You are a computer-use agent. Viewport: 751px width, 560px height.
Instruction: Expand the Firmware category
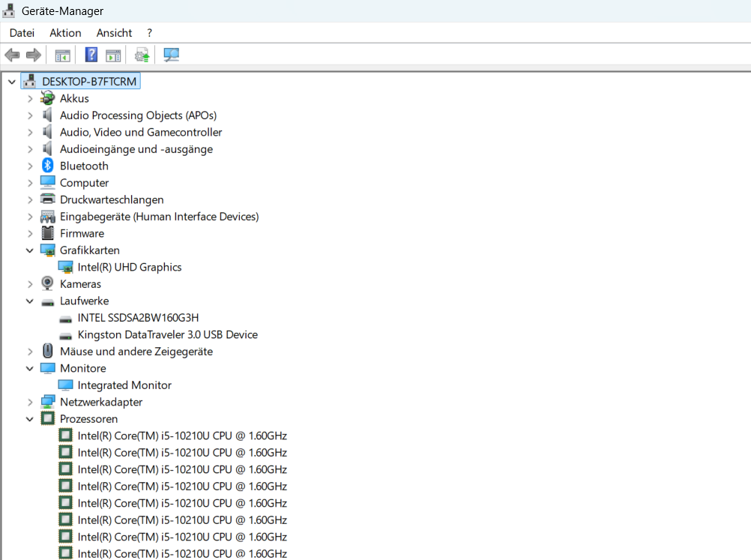[x=30, y=234]
